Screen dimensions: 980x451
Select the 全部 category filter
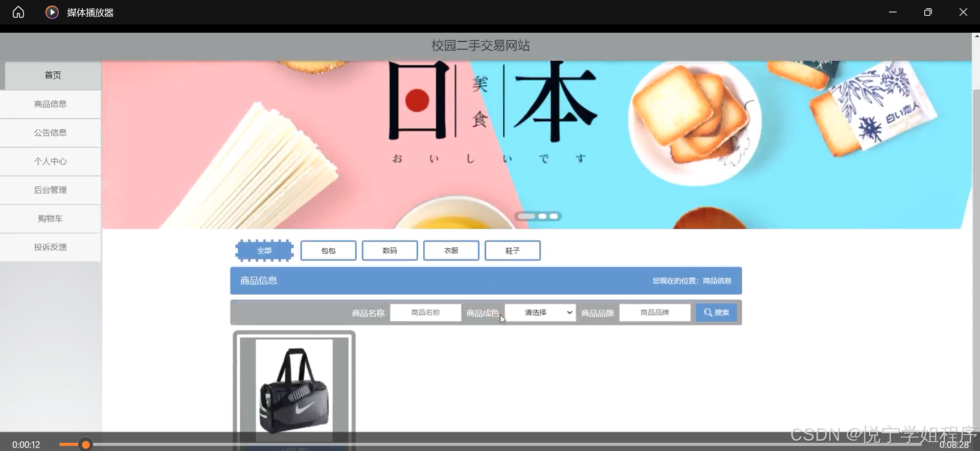[264, 251]
